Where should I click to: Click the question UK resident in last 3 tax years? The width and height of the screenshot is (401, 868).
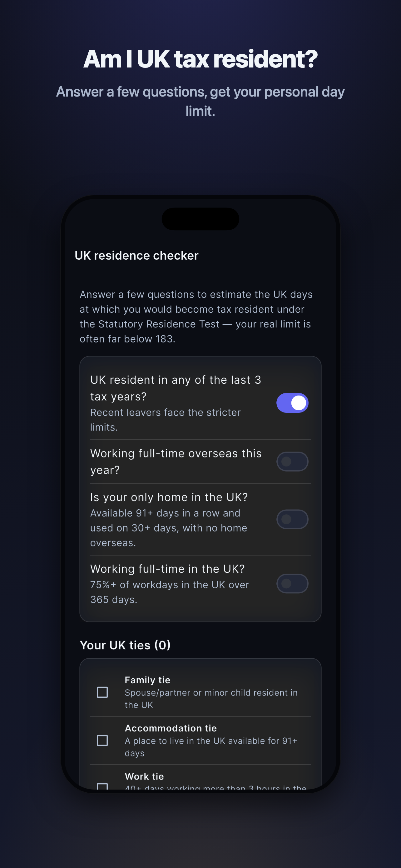coord(176,388)
